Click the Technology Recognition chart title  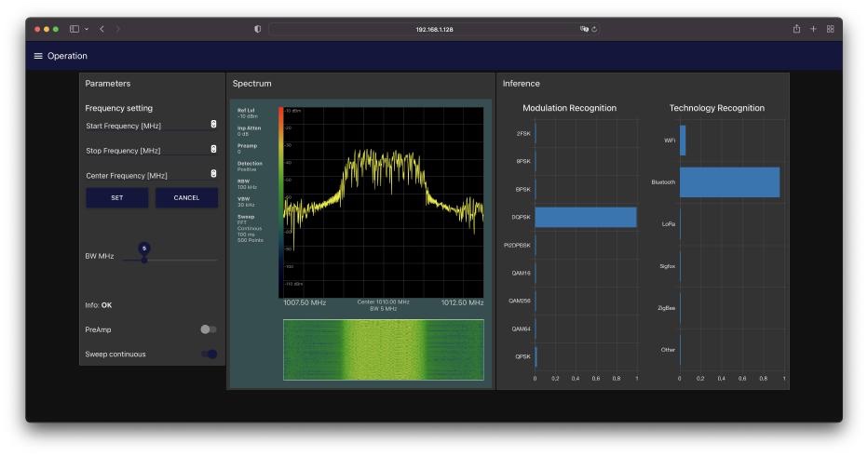[717, 108]
